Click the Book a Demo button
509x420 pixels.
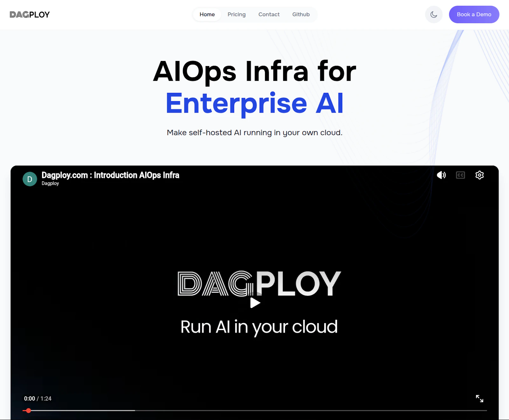click(474, 15)
